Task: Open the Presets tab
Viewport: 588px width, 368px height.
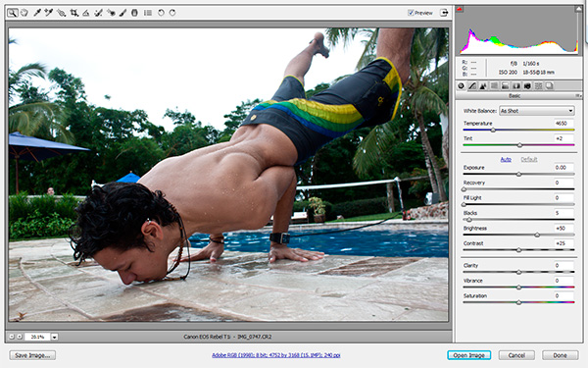Action: coord(538,86)
